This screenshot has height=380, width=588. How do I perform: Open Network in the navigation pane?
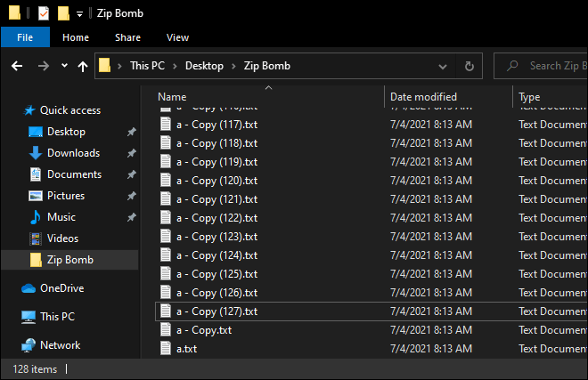pos(60,345)
